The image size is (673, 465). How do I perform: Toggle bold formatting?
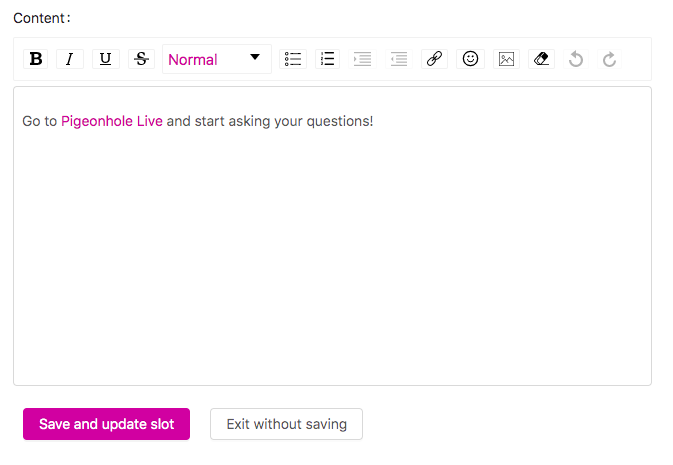[36, 59]
